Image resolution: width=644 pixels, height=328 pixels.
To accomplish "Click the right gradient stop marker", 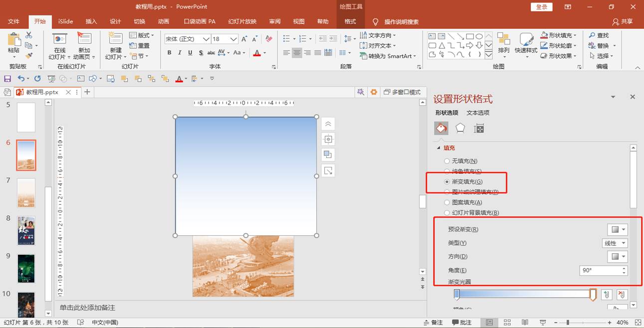I will 593,295.
